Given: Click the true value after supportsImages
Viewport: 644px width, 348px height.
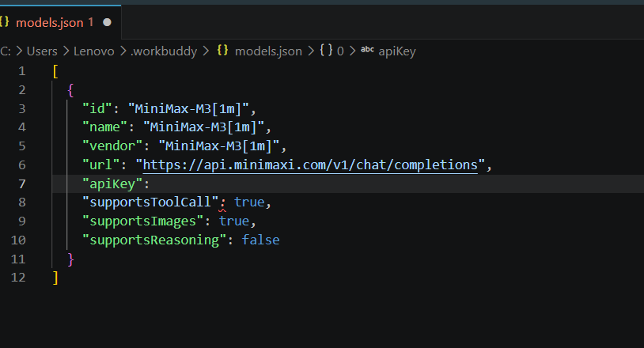Looking at the screenshot, I should [x=233, y=221].
